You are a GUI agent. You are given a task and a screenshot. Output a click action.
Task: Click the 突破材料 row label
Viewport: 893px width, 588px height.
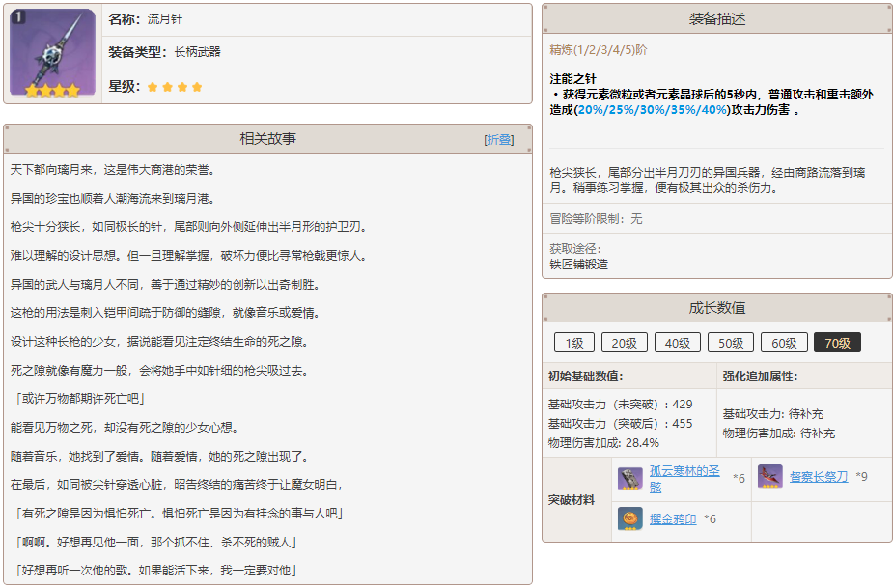572,500
